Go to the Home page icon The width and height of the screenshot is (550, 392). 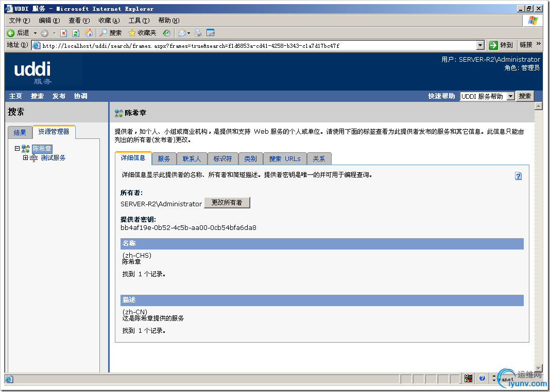coord(89,33)
